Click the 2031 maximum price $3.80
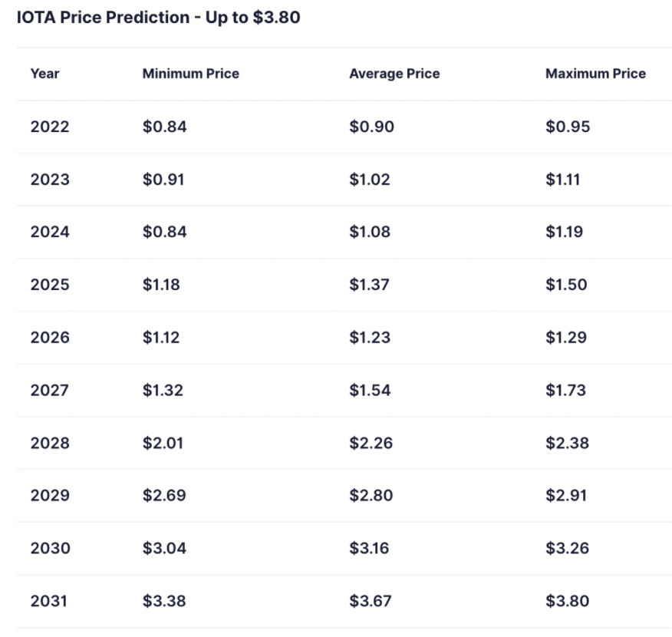 click(x=567, y=601)
